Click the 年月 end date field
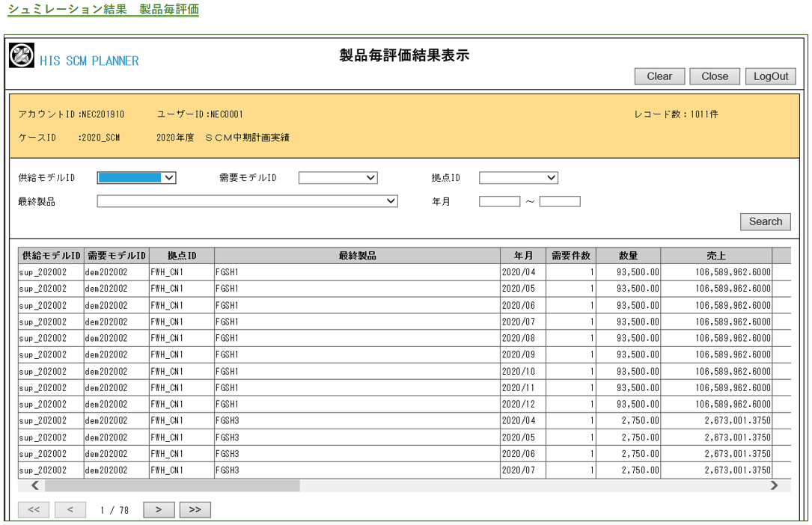Viewport: 812px width, 525px height. (x=560, y=201)
